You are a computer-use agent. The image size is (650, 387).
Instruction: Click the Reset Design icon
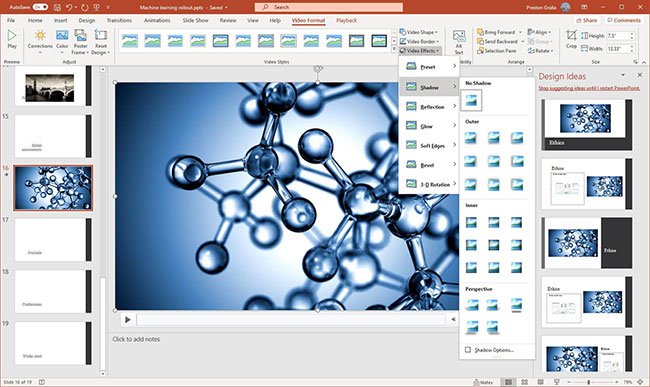pos(100,36)
